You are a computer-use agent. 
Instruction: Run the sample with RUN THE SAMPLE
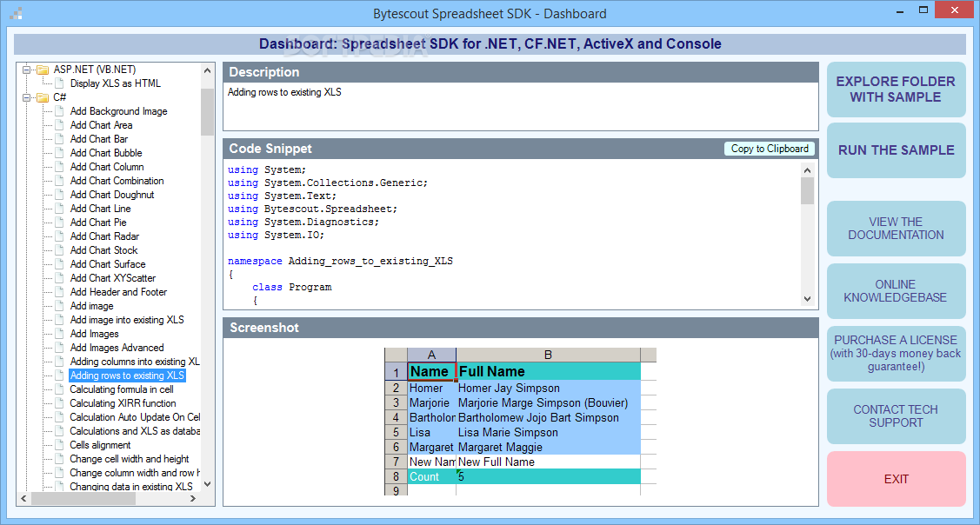896,150
